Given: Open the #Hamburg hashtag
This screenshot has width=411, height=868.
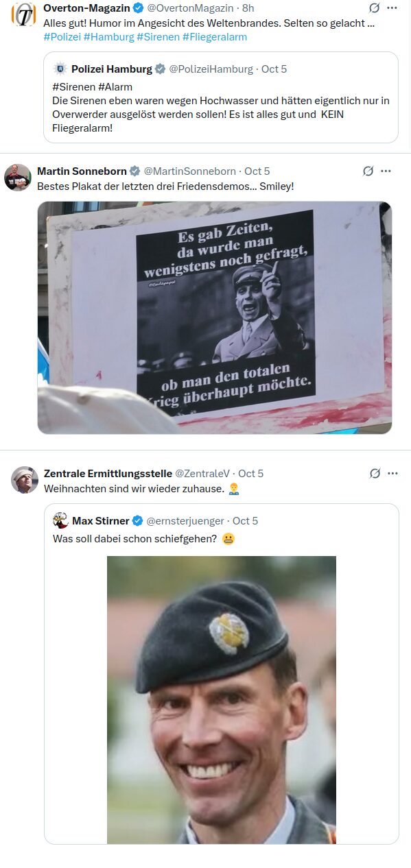Looking at the screenshot, I should click(x=108, y=36).
